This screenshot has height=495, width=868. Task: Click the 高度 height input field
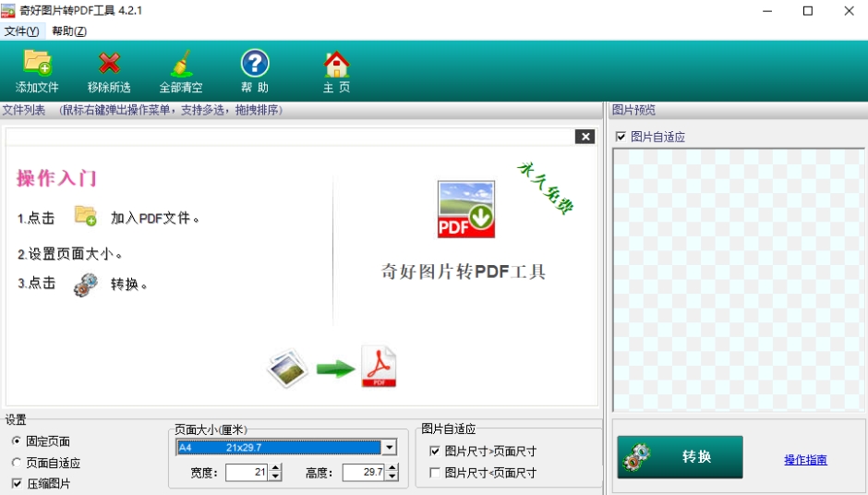363,472
